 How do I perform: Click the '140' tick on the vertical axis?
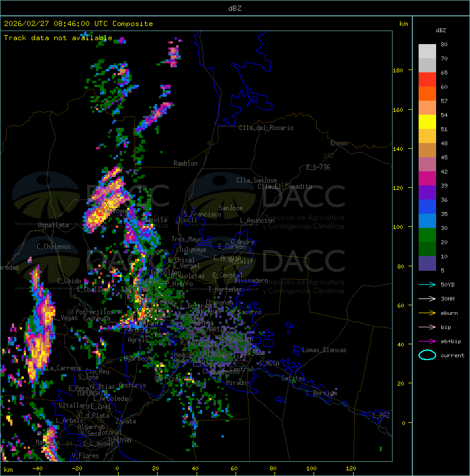click(398, 149)
